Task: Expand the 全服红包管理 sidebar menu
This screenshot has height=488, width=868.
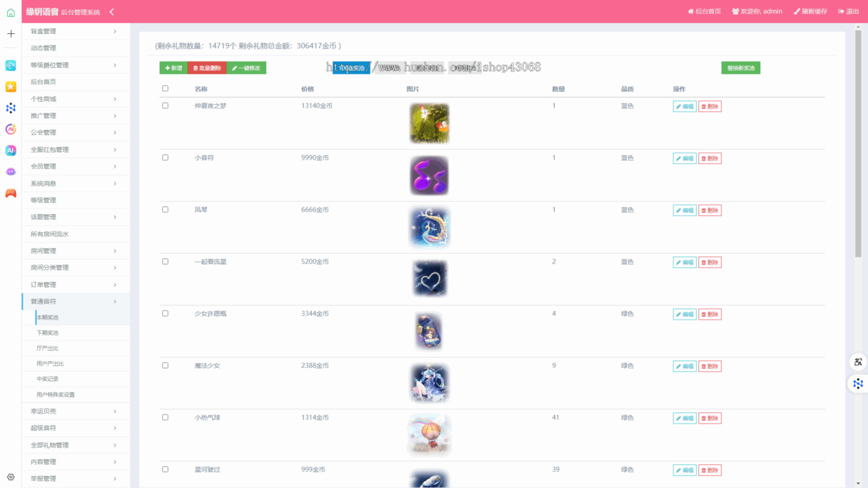Action: tap(76, 150)
